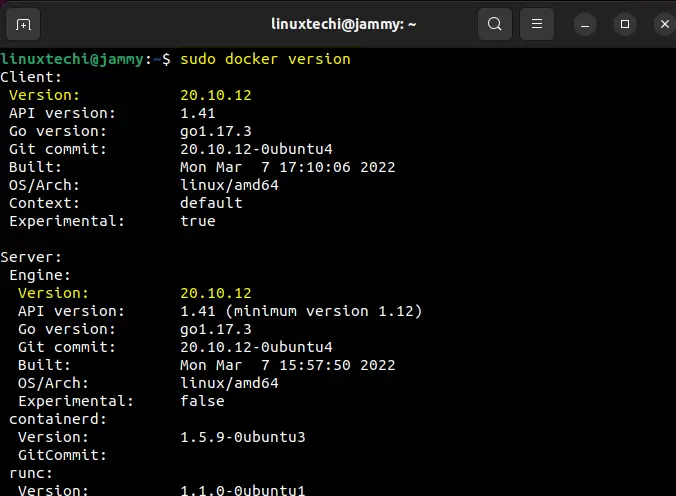The height and width of the screenshot is (496, 676).
Task: Click the Client API version 1.41 value
Action: (x=197, y=113)
